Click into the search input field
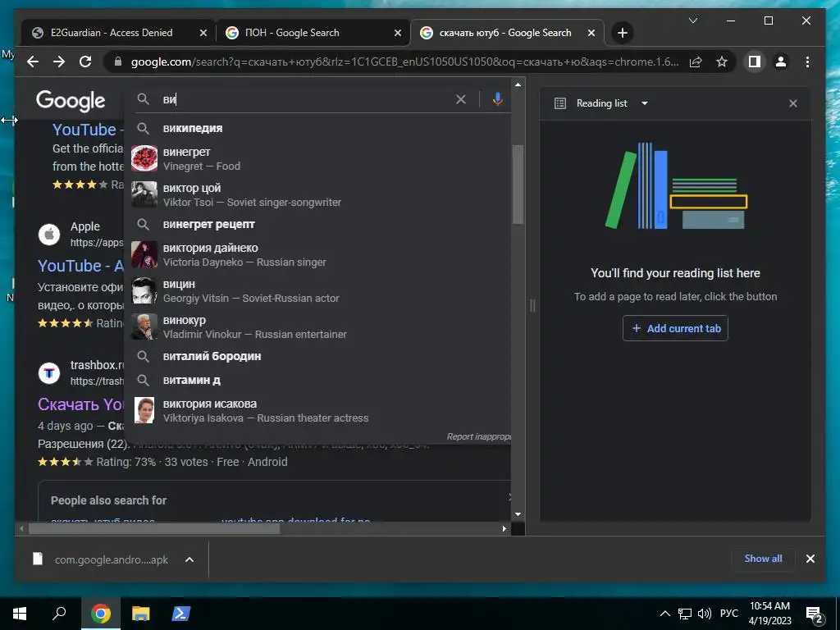The image size is (840, 630). 305,99
